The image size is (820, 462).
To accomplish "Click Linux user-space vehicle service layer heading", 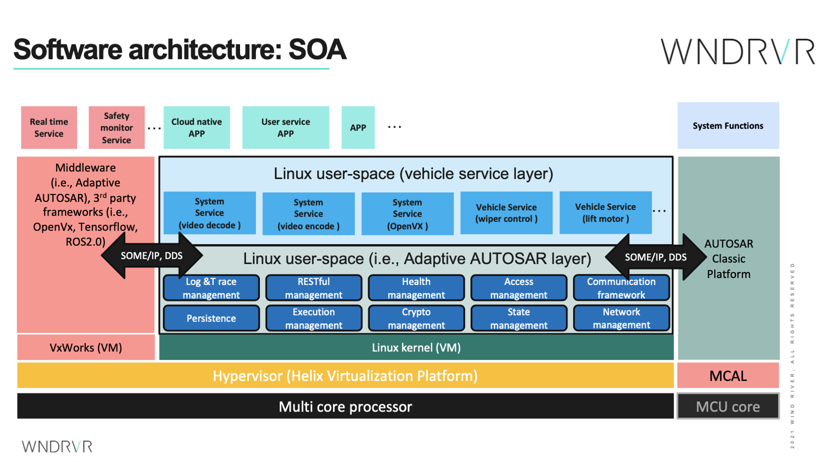I will coord(413,174).
